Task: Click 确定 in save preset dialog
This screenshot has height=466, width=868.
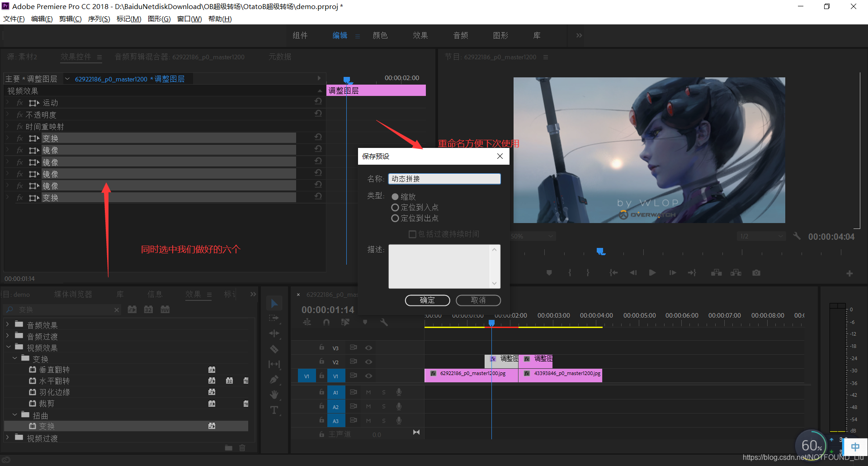Action: (x=427, y=300)
